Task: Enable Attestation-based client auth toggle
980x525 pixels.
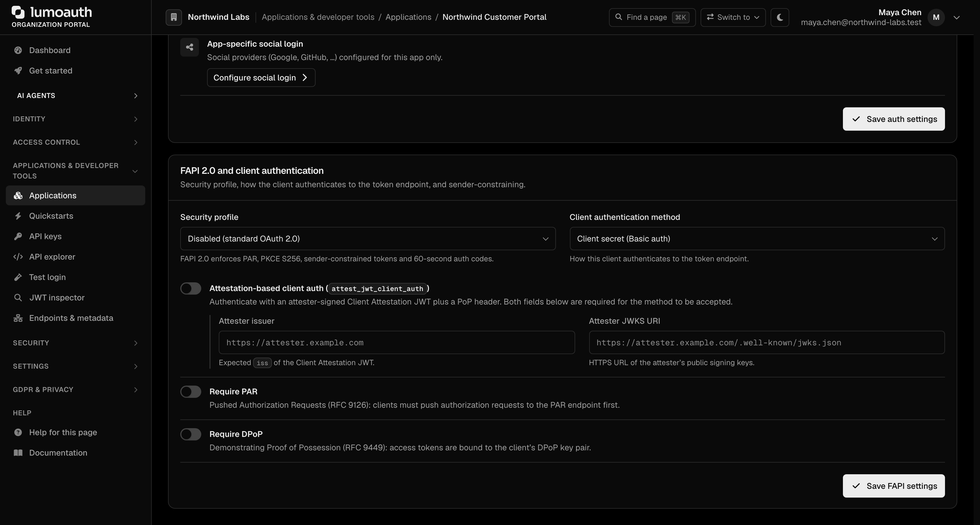Action: coord(190,288)
